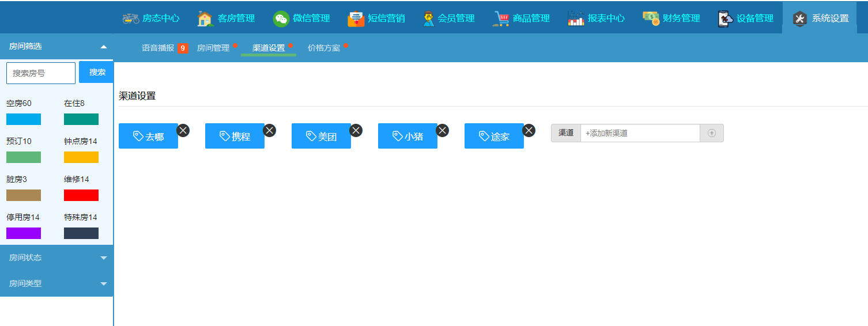Switch to the 价格方案 tab
868x326 pixels.
pyautogui.click(x=324, y=48)
